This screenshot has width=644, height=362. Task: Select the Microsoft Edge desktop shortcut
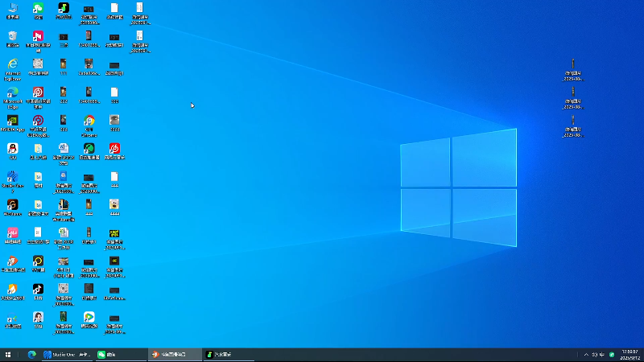pos(13,97)
